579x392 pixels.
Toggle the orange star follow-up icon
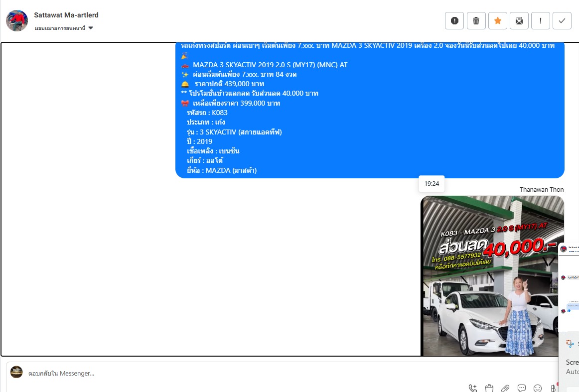pyautogui.click(x=497, y=20)
